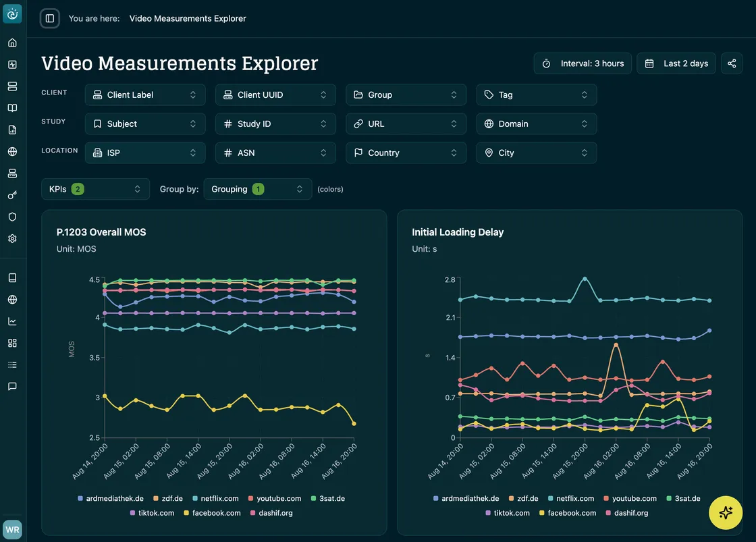Open the globe icon above the line-chart icon
Viewport: 756px width, 542px height.
tap(13, 300)
